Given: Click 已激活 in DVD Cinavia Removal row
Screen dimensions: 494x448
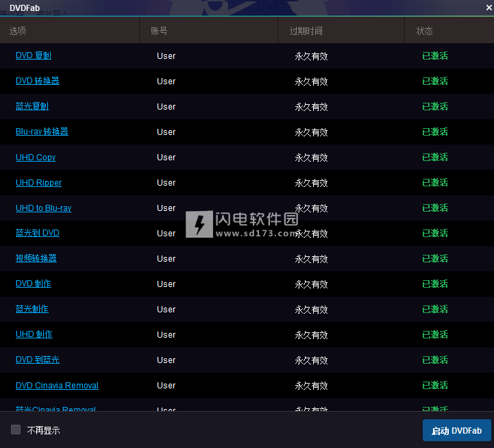Looking at the screenshot, I should 435,385.
